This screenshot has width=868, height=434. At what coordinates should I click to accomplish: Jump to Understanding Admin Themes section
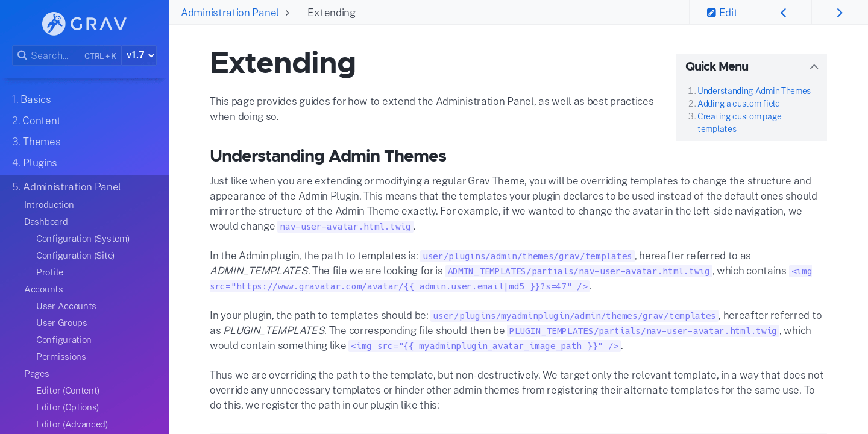(753, 91)
